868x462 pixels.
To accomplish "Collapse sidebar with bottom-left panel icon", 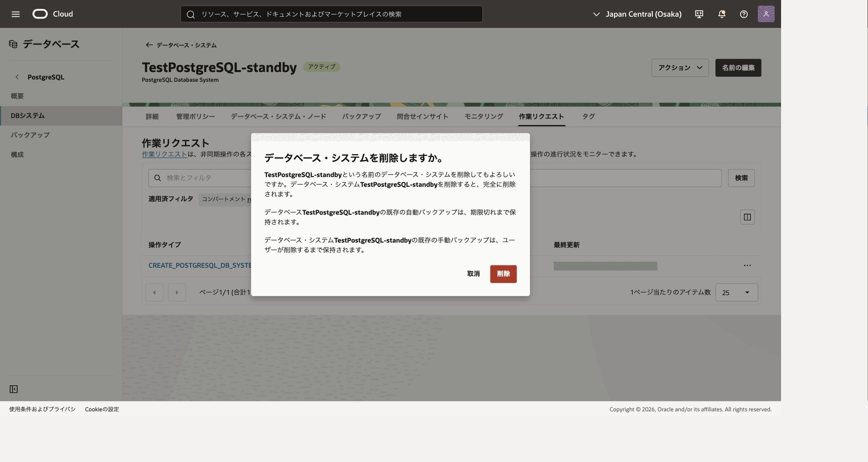I will tap(13, 389).
